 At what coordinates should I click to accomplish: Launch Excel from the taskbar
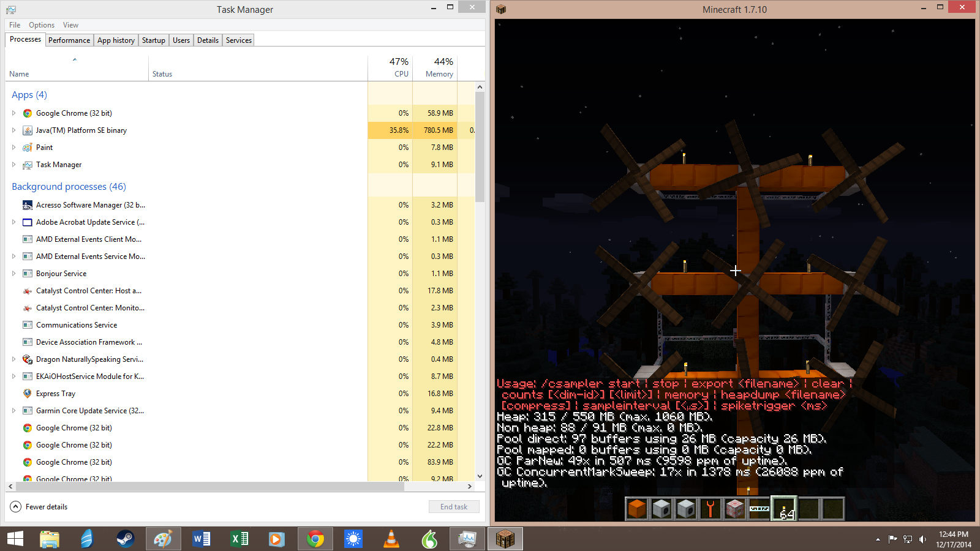239,539
